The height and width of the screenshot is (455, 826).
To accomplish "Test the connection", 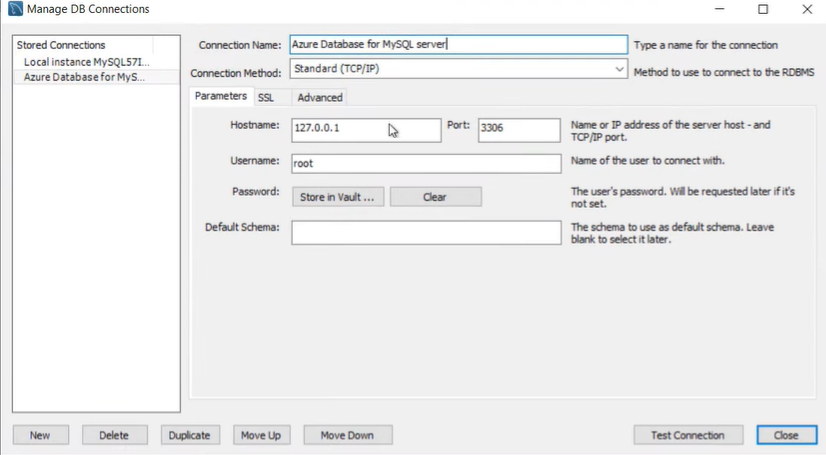I will (688, 436).
